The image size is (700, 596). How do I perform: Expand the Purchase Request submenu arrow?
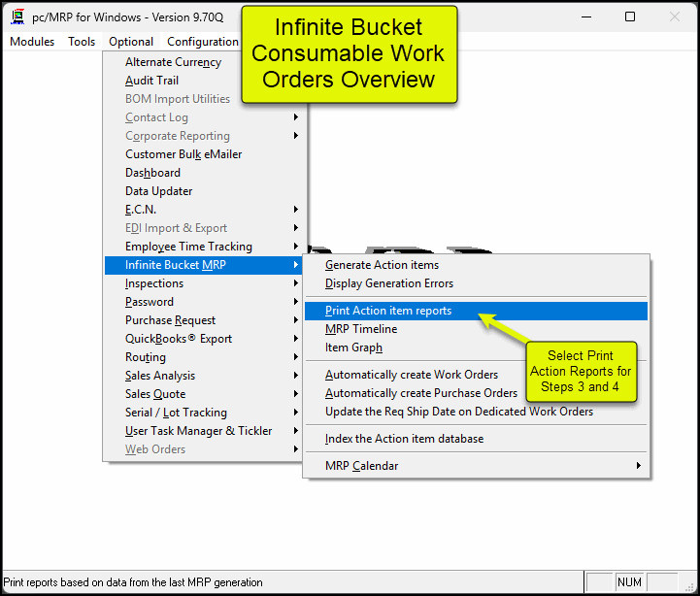(x=295, y=320)
